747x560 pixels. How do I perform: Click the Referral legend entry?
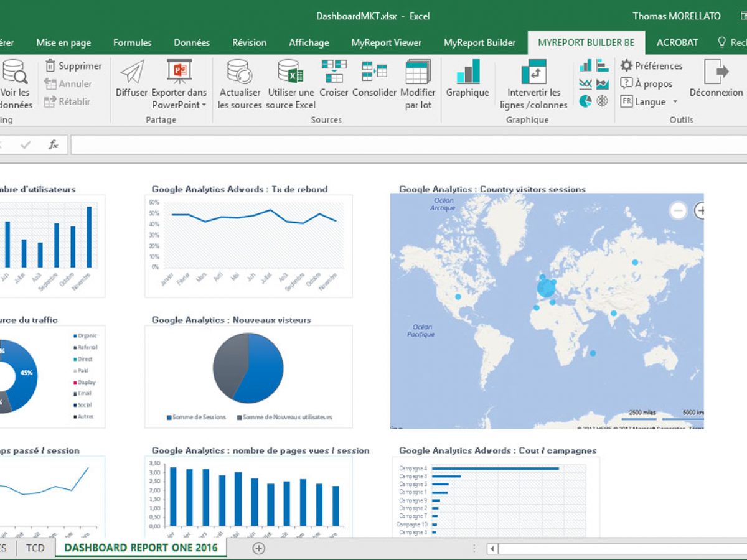(x=85, y=347)
